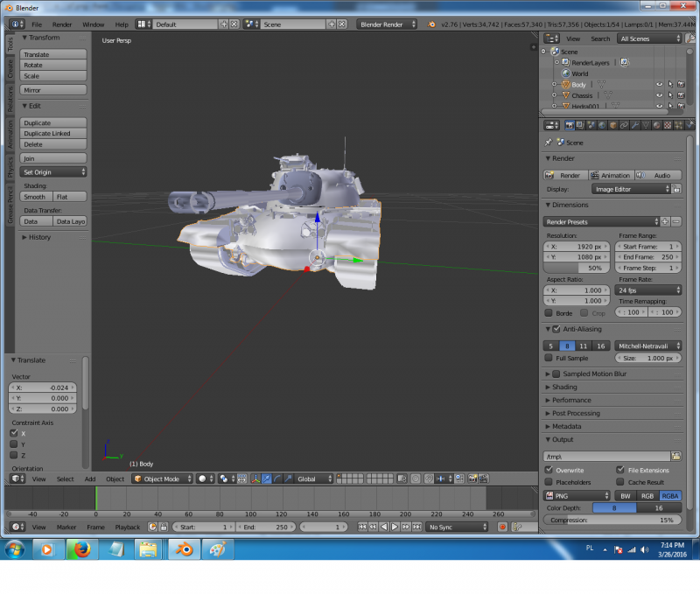Browse output folder next to /tmp\ path

pos(675,456)
